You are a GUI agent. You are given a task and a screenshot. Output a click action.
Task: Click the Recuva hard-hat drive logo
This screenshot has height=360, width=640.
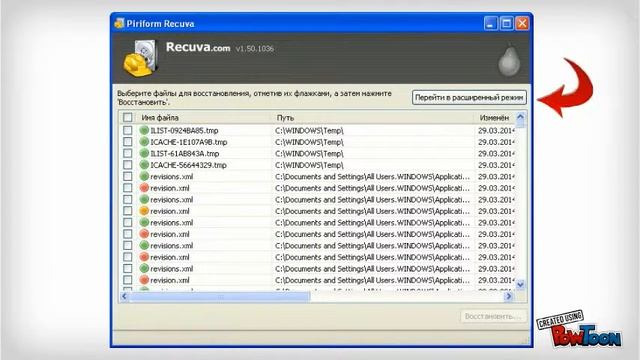140,59
